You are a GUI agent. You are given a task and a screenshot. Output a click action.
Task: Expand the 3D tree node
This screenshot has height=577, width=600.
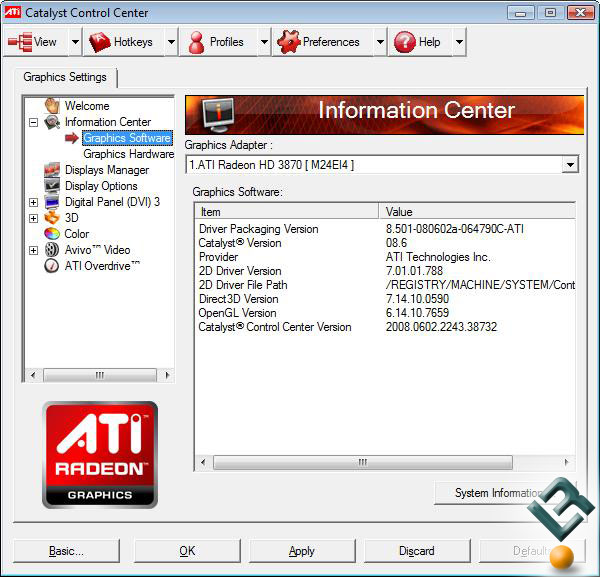[x=34, y=218]
